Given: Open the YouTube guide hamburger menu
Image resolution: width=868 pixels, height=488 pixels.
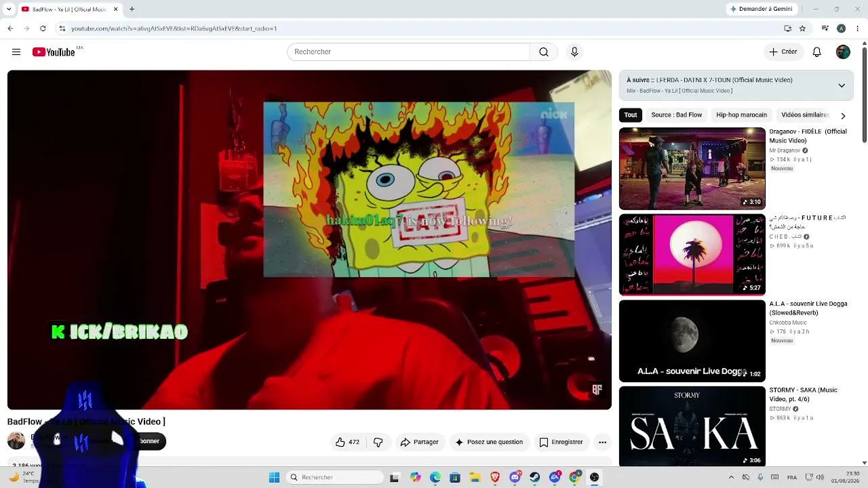Looking at the screenshot, I should 16,52.
